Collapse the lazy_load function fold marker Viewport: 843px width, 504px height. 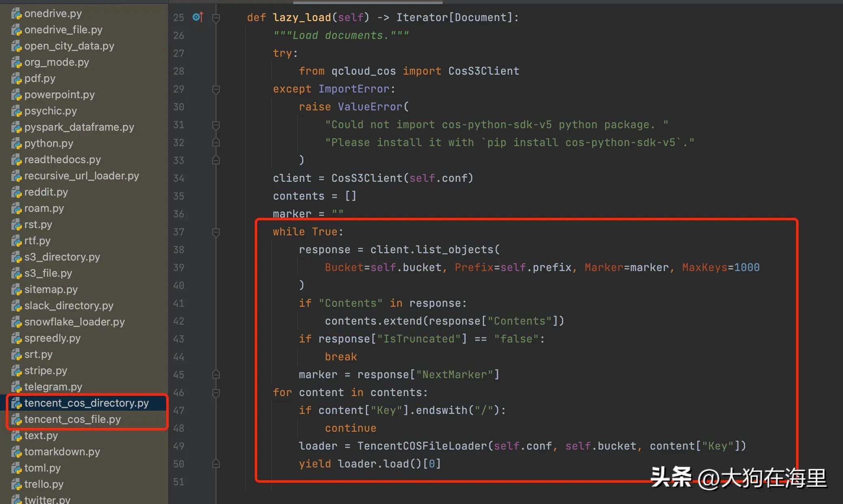pos(216,17)
